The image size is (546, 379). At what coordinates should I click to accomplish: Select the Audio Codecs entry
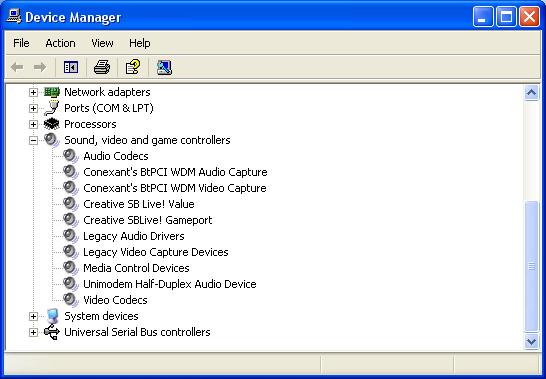(x=116, y=156)
